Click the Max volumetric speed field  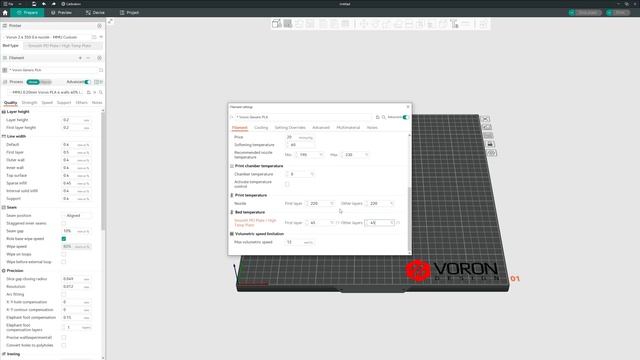click(x=300, y=242)
